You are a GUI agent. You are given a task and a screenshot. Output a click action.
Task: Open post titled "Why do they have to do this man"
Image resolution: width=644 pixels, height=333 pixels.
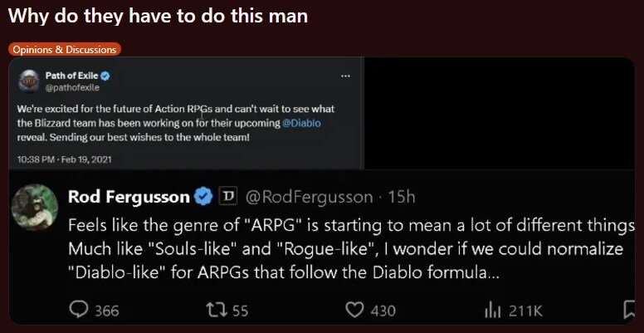click(158, 17)
